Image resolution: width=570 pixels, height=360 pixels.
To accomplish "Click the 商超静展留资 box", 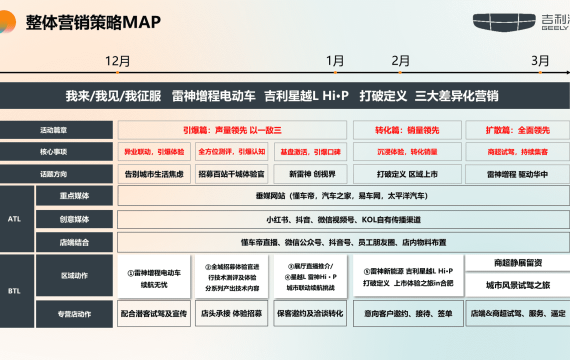I will 518,263.
